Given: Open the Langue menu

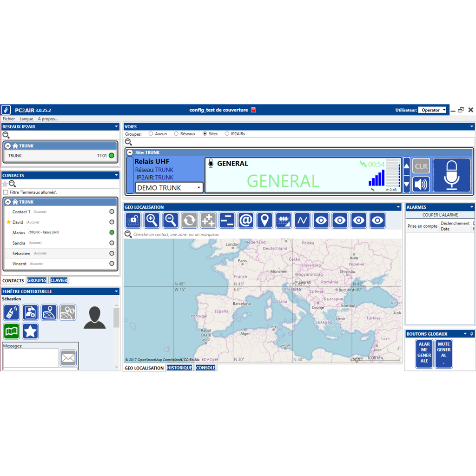Looking at the screenshot, I should coord(26,119).
